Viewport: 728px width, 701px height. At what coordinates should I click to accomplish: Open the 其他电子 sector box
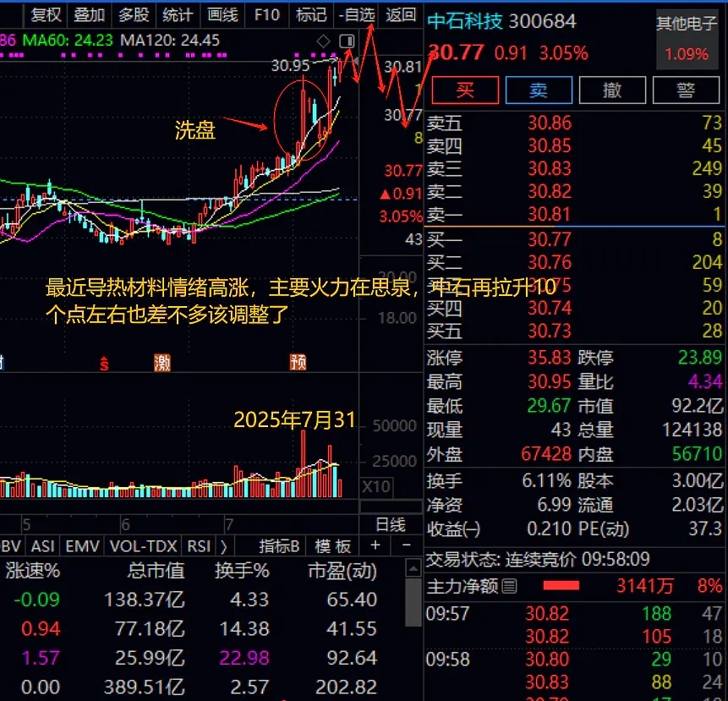[687, 40]
